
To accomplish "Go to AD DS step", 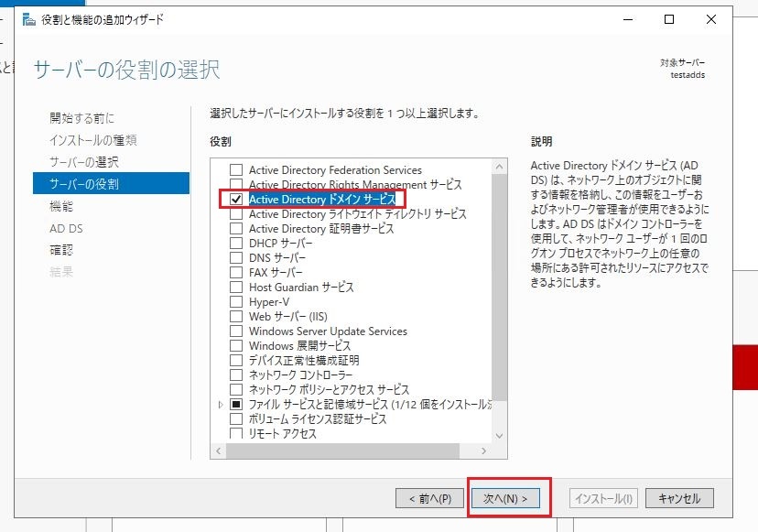I will [66, 228].
